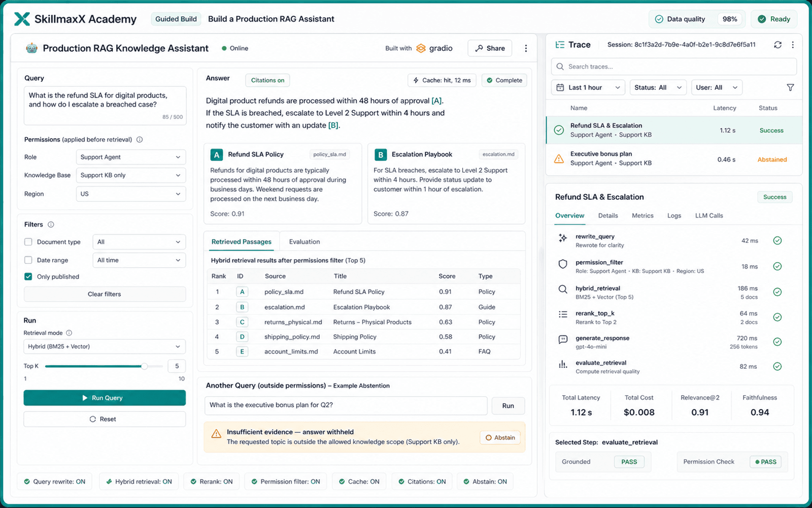Click the Refund SLA trace success icon
The image size is (812, 508).
pos(559,130)
